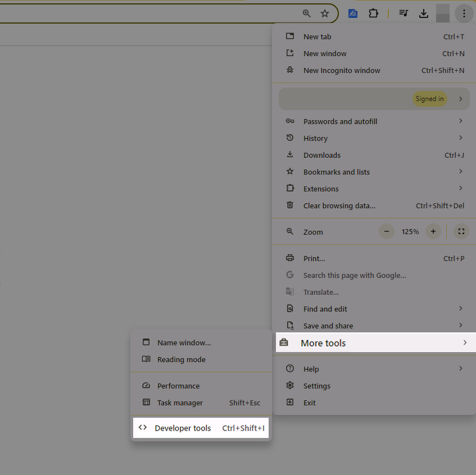Click the Developer tools code brackets icon

[x=143, y=428]
